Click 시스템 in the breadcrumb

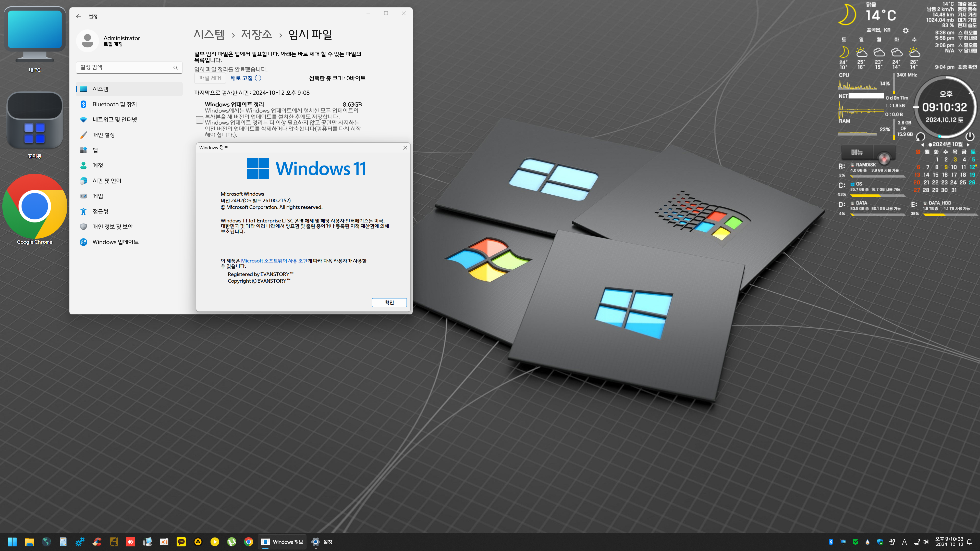click(x=209, y=35)
